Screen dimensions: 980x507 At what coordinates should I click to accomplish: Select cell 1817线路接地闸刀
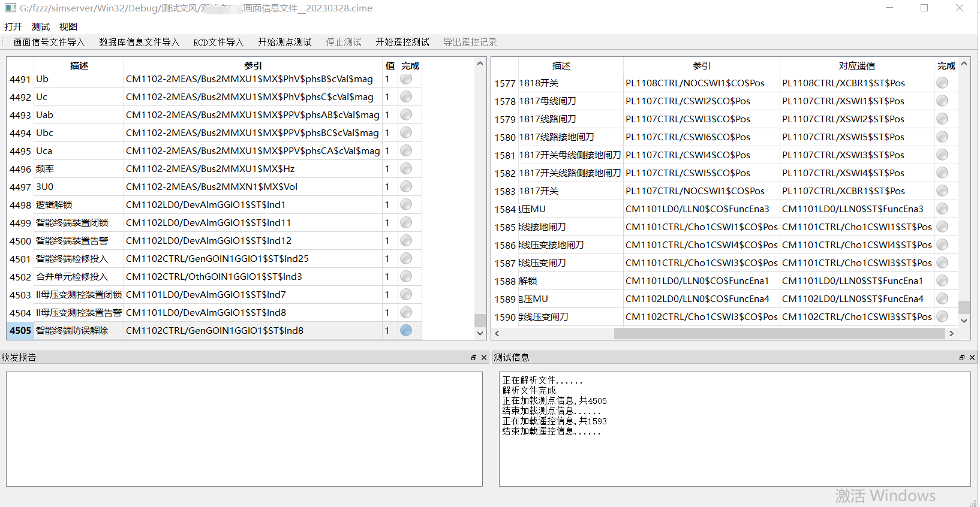[570, 137]
